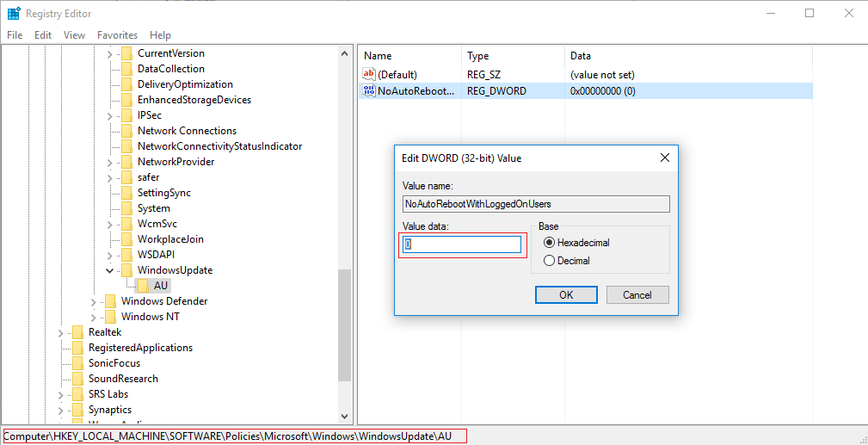
Task: Expand the Windows NT tree node
Action: coord(93,317)
